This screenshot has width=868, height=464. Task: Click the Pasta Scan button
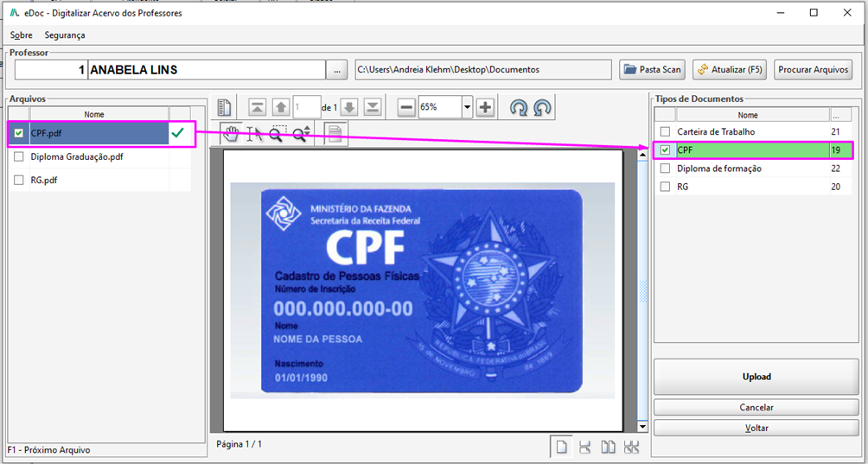click(x=653, y=70)
